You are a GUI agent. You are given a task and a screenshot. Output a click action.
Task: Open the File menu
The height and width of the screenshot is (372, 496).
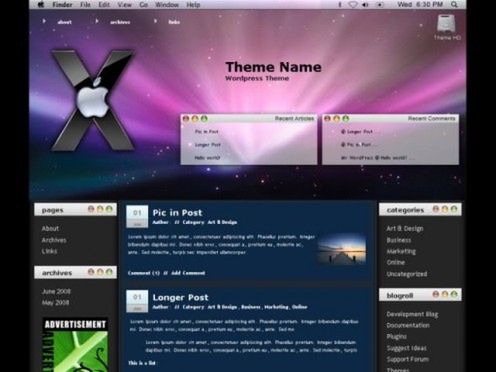[85, 5]
